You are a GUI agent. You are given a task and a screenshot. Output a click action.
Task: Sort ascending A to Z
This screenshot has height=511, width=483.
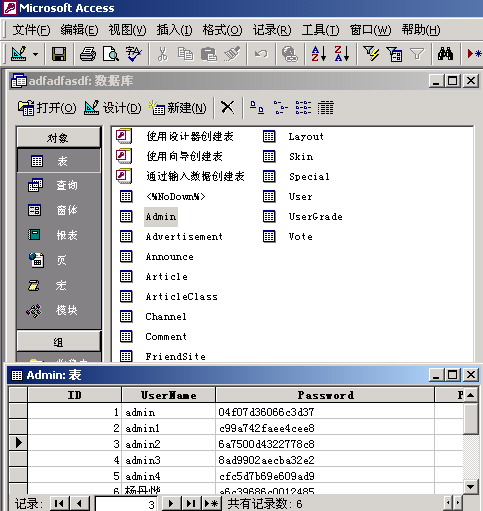coord(319,54)
